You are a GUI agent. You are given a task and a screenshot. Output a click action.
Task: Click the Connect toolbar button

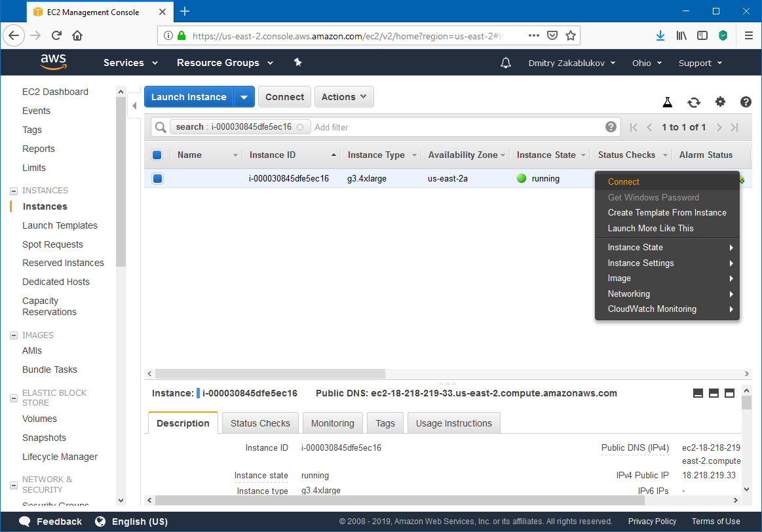285,97
